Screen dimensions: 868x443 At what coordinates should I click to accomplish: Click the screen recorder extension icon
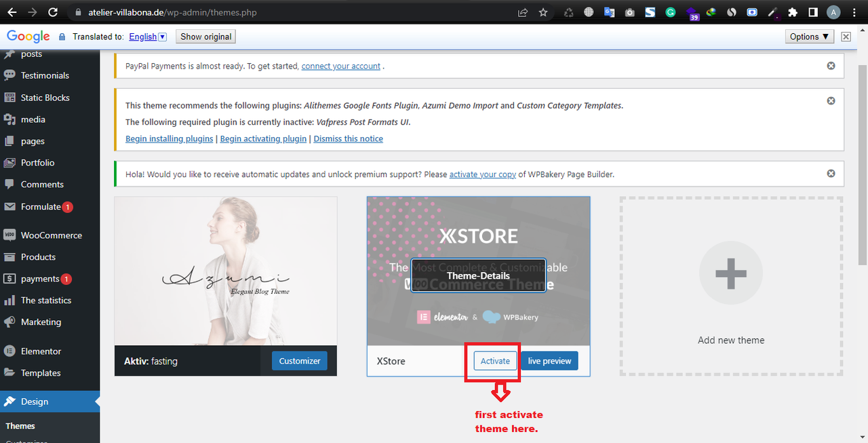[752, 12]
